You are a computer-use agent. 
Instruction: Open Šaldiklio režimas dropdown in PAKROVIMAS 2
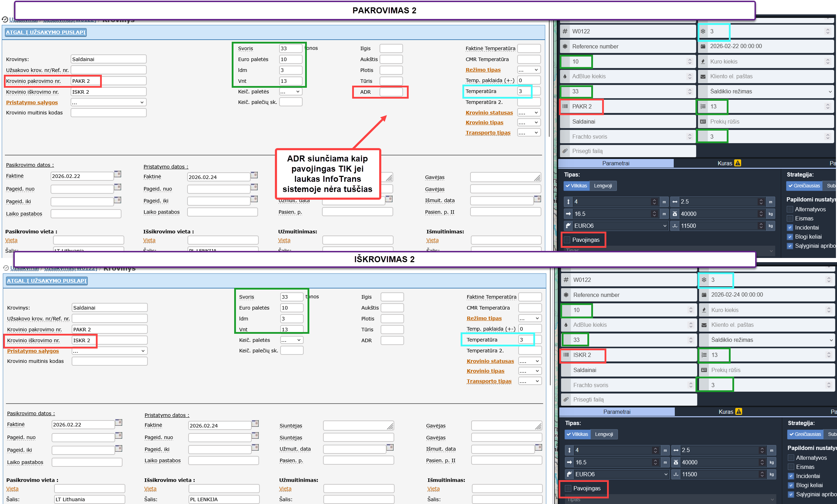pyautogui.click(x=766, y=91)
